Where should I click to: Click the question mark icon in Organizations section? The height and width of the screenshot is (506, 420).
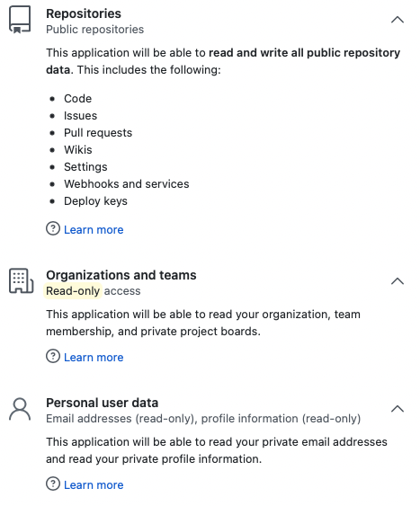pos(53,356)
